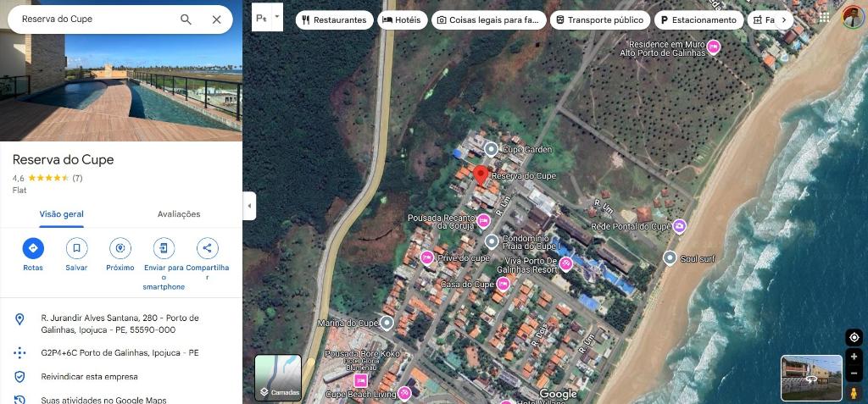Open the account profile avatar

[853, 17]
